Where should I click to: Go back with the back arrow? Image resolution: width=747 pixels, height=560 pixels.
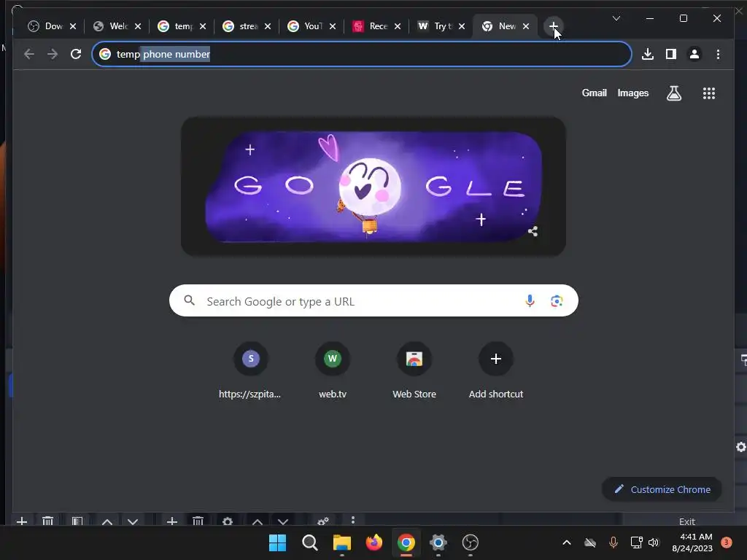click(29, 54)
